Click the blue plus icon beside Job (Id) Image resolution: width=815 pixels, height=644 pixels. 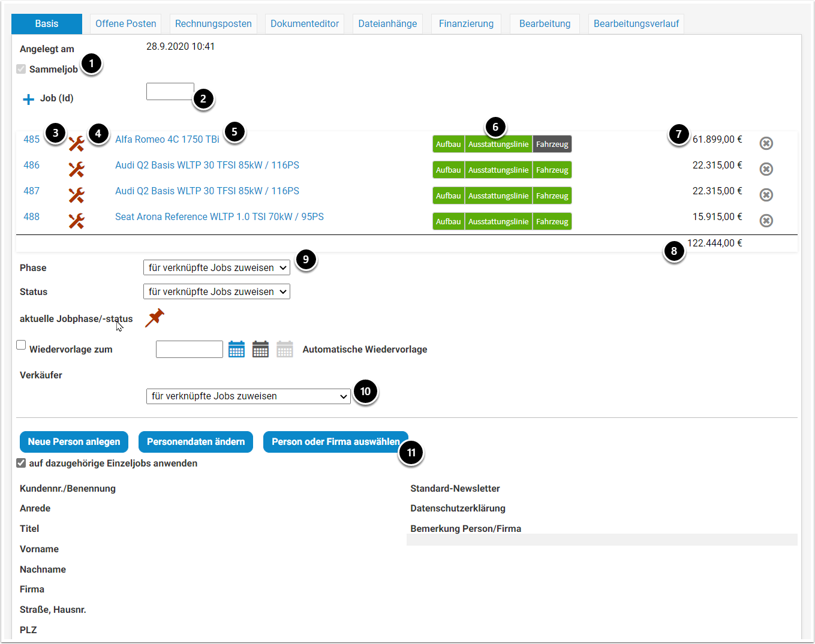point(28,99)
